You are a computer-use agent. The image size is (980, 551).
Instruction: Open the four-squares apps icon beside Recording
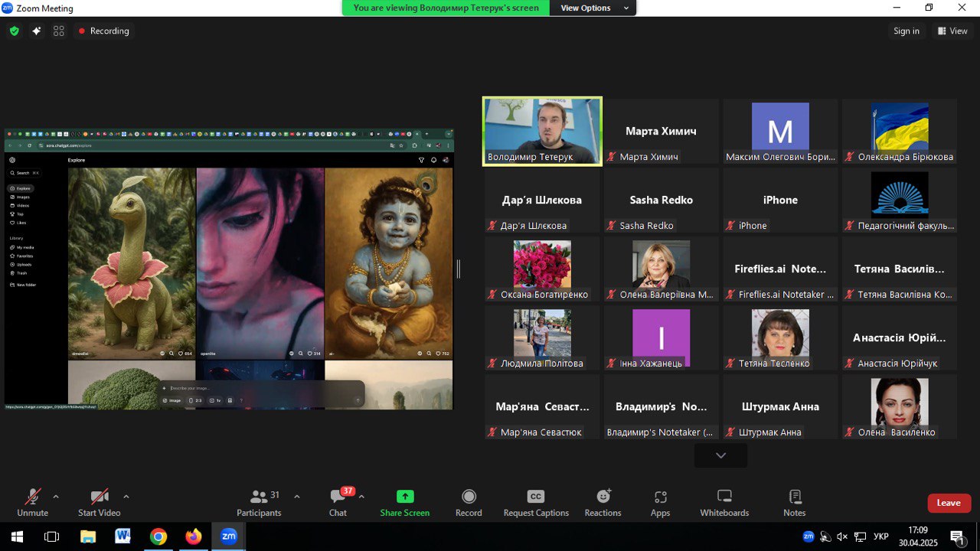tap(59, 31)
